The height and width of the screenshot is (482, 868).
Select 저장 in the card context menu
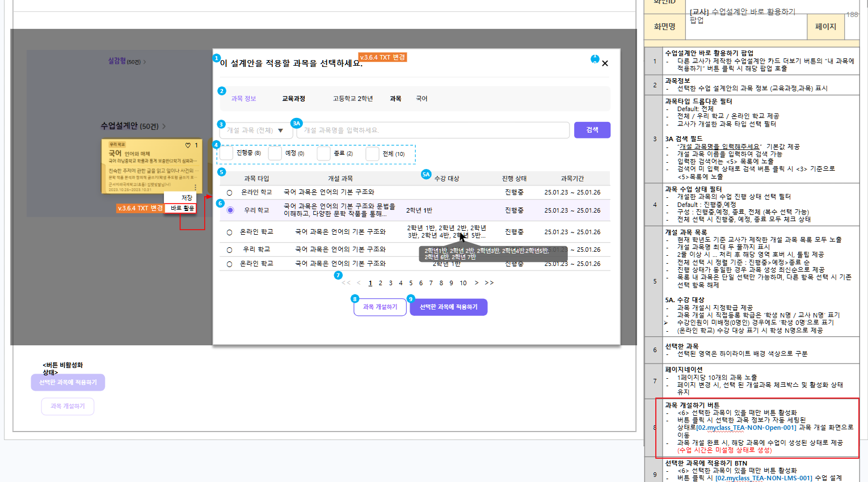[x=187, y=198]
